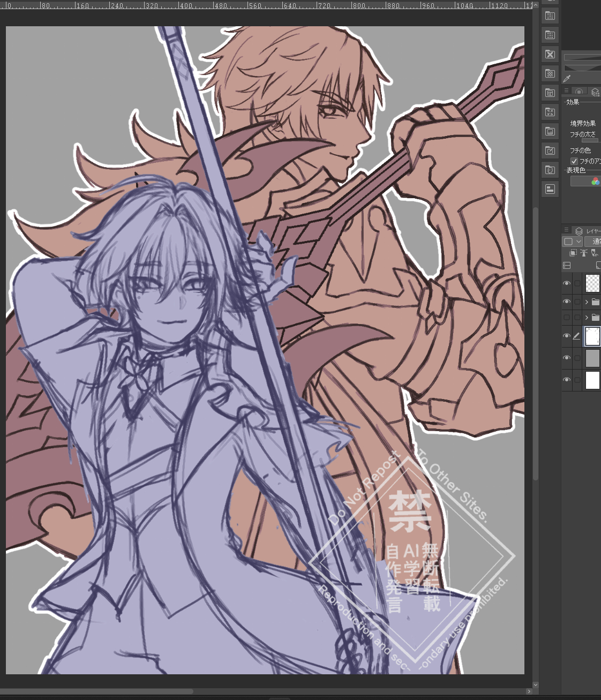601x700 pixels.
Task: Open the layer panel hamburger menu
Action: [566, 229]
